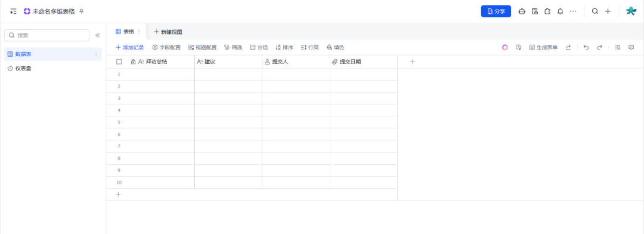Image resolution: width=644 pixels, height=234 pixels.
Task: Open the puzzle-piece extensions icon
Action: click(x=547, y=11)
